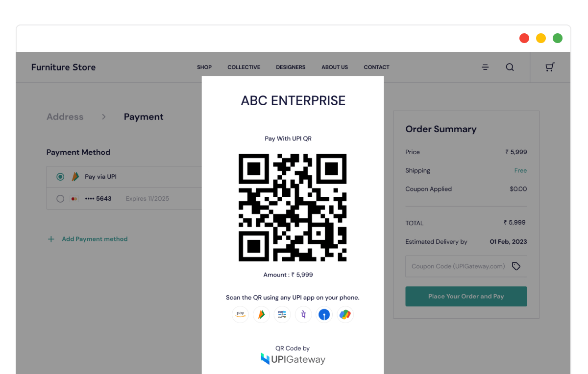The width and height of the screenshot is (588, 374).
Task: Open the SHOP menu item
Action: pos(204,67)
